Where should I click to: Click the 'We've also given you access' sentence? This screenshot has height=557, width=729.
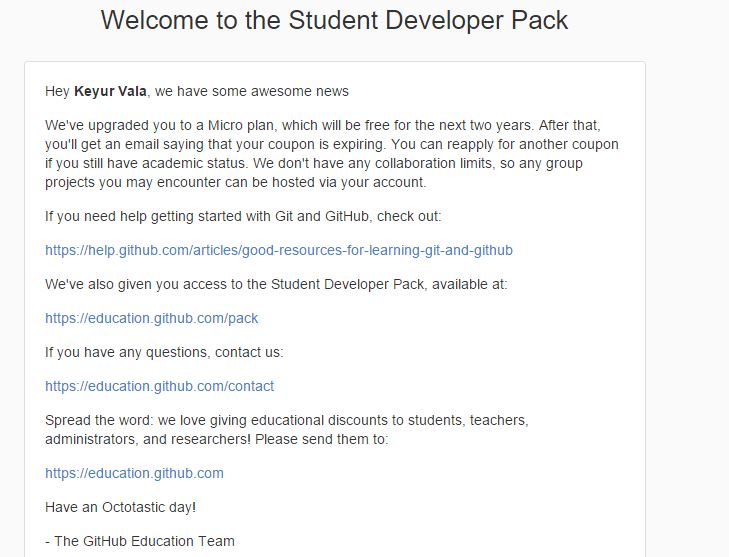click(276, 285)
